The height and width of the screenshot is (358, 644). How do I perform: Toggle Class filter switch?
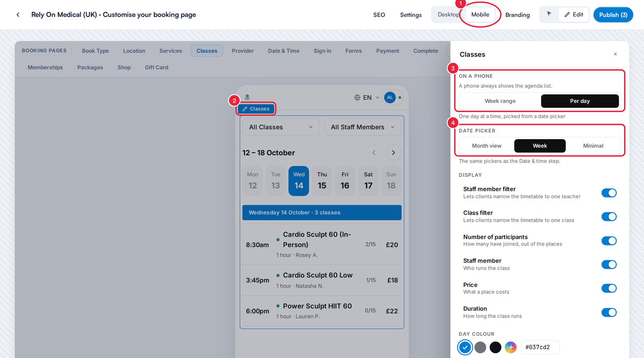609,217
